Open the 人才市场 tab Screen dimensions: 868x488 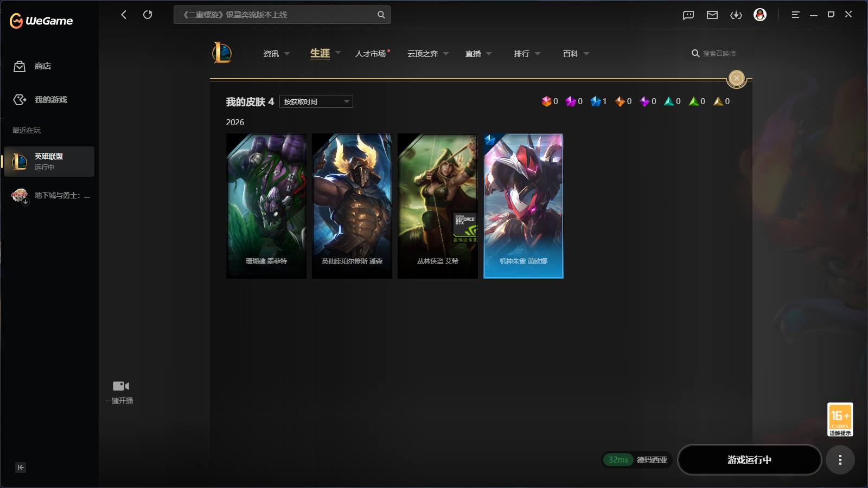click(x=371, y=54)
